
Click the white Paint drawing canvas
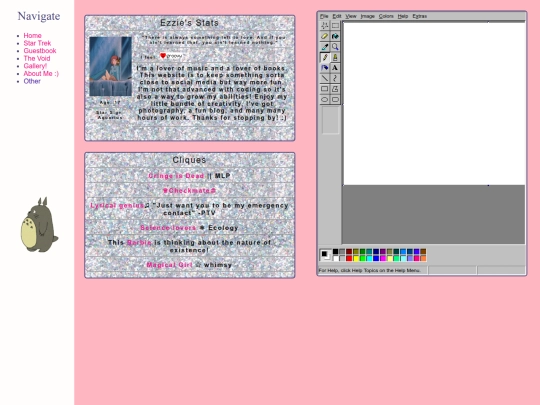point(434,104)
